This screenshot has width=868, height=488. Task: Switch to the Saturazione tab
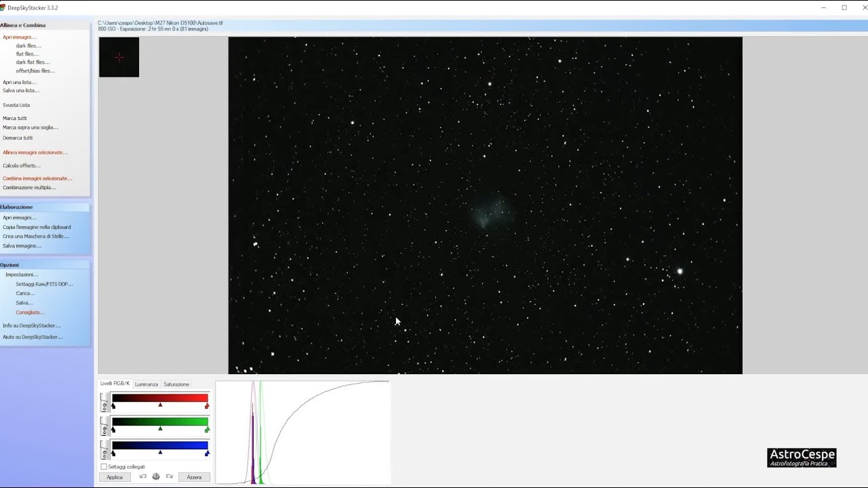(x=176, y=384)
